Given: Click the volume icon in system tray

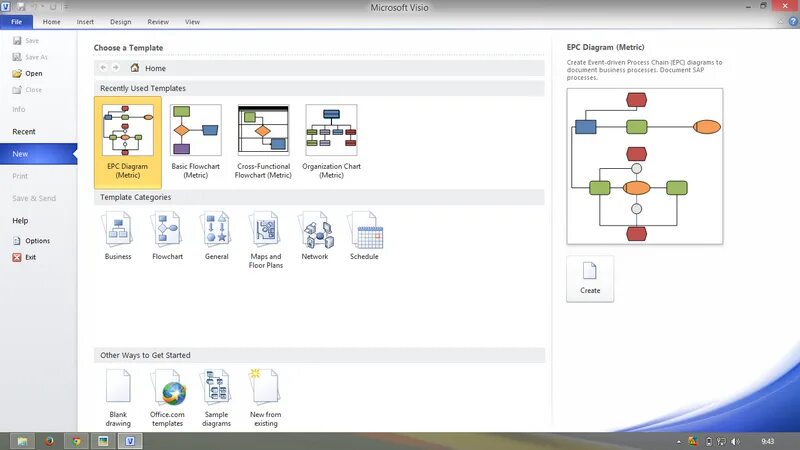Looking at the screenshot, I should click(735, 441).
